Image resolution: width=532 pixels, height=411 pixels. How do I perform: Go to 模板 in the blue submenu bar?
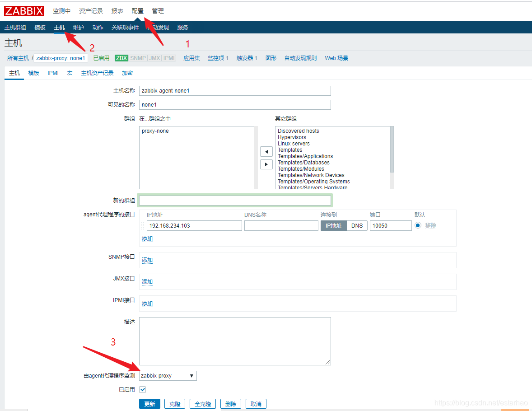[x=40, y=28]
